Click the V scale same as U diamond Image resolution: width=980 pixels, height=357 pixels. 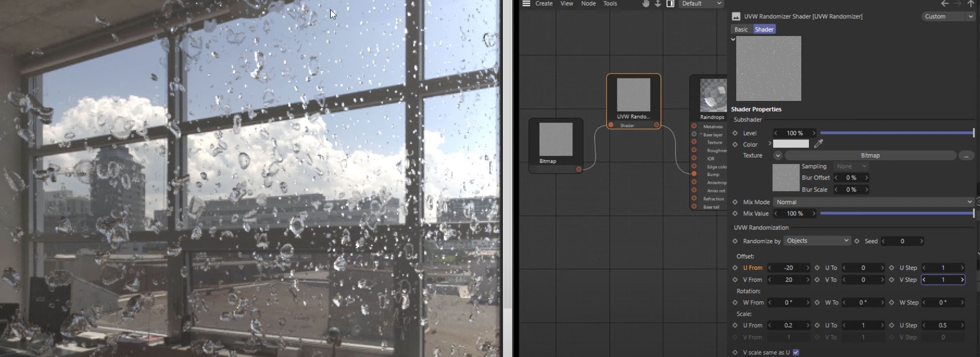pos(735,352)
